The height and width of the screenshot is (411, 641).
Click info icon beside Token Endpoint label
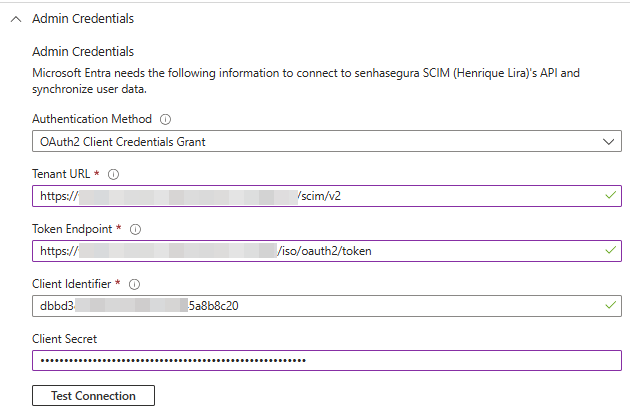(x=135, y=229)
